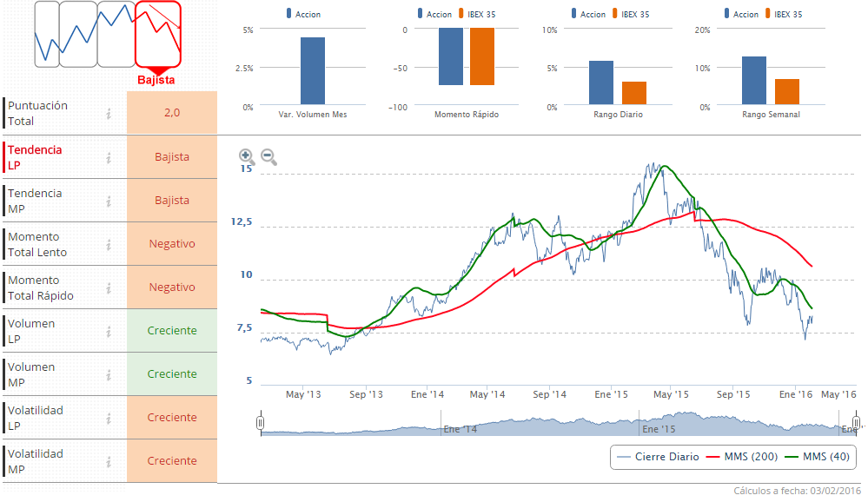
Task: Click the Var. Volumen Mes blue bar
Action: click(x=313, y=71)
